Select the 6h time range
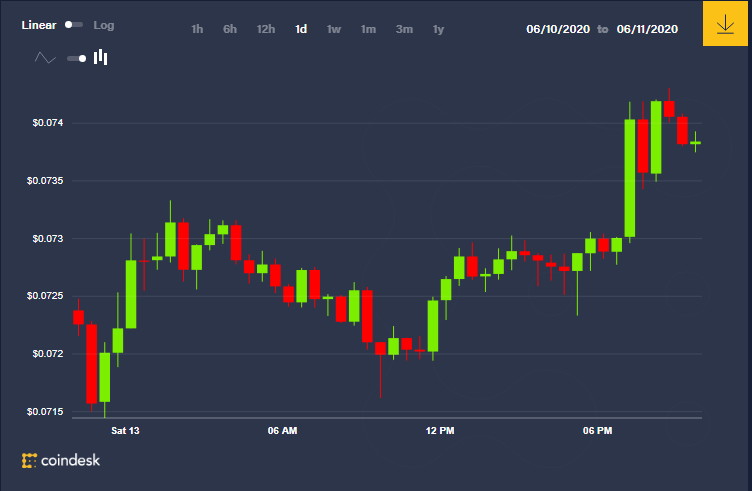 pyautogui.click(x=230, y=29)
